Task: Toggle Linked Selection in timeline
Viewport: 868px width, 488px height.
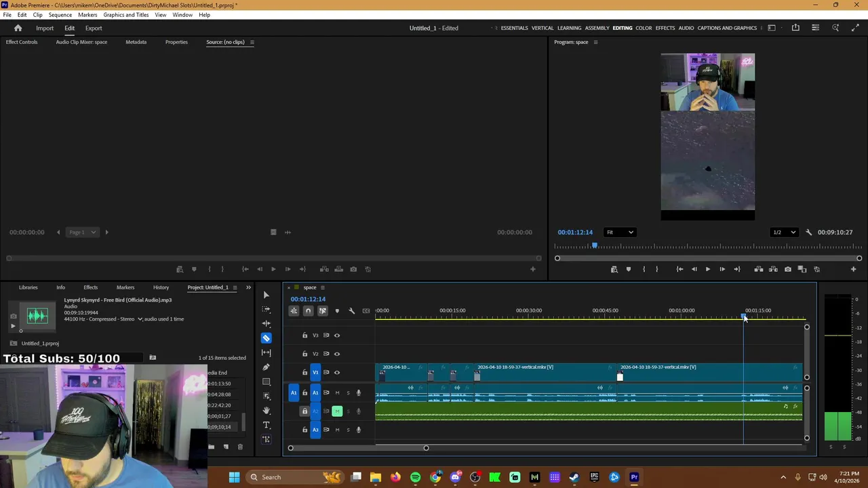Action: pyautogui.click(x=323, y=311)
